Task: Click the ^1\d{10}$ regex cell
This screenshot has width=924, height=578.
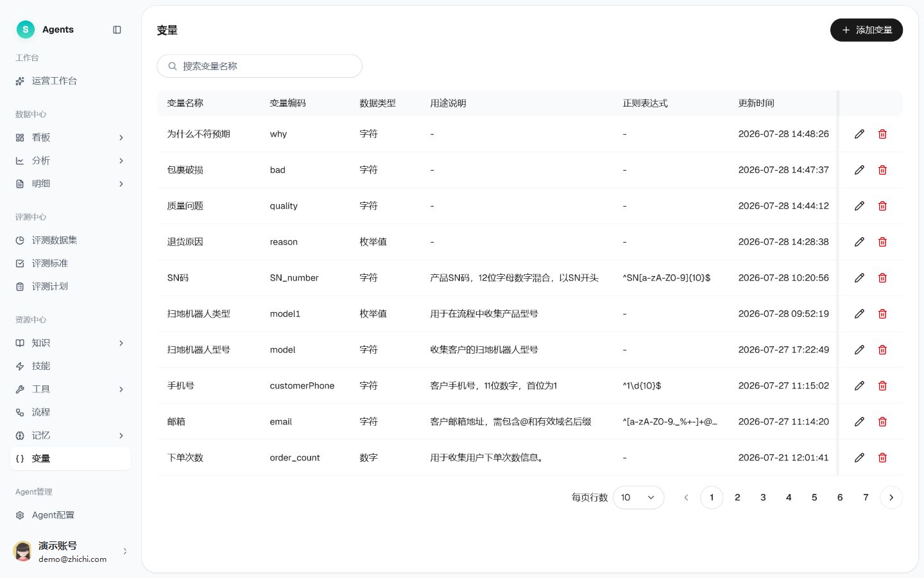Action: pos(642,386)
